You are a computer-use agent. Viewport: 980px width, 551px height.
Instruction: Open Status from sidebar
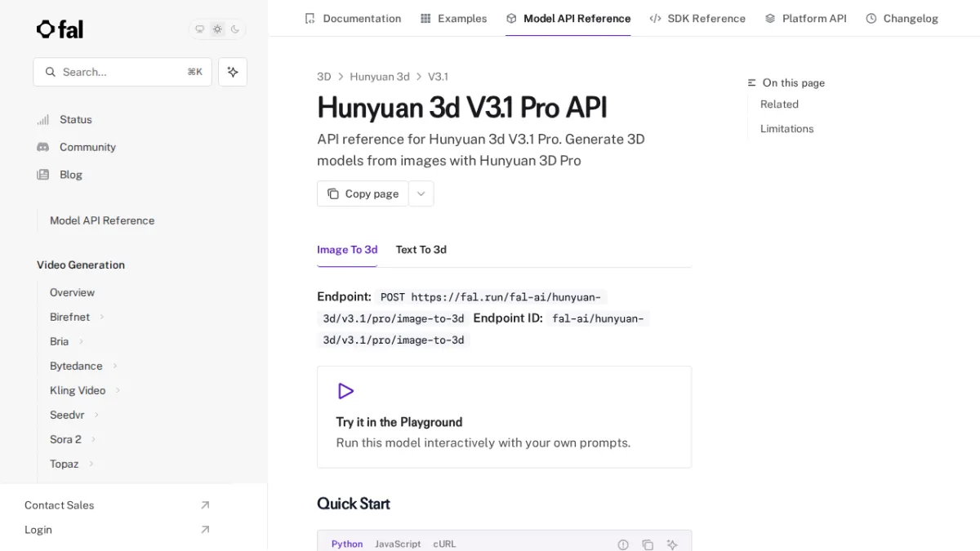pos(76,119)
